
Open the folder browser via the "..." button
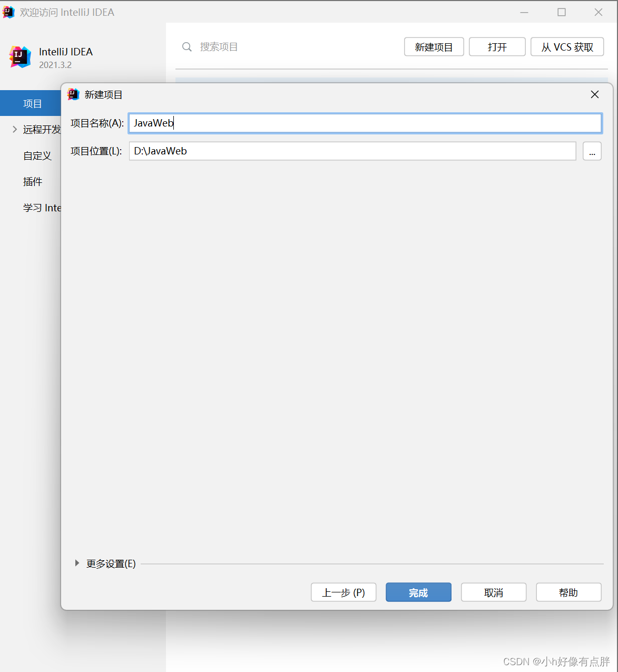(x=592, y=151)
